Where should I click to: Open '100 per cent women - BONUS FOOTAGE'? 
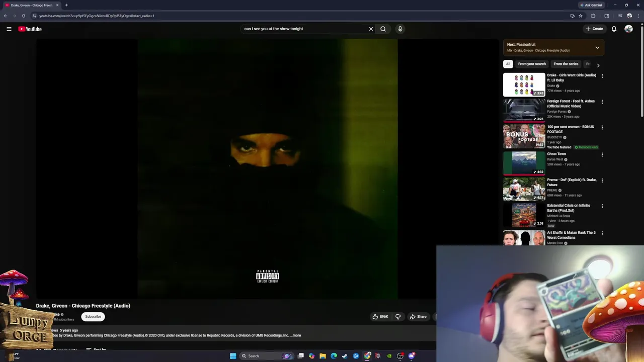[571, 129]
